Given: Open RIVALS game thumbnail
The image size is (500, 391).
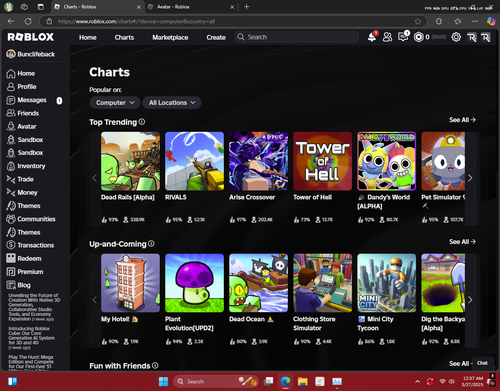Looking at the screenshot, I should [194, 161].
